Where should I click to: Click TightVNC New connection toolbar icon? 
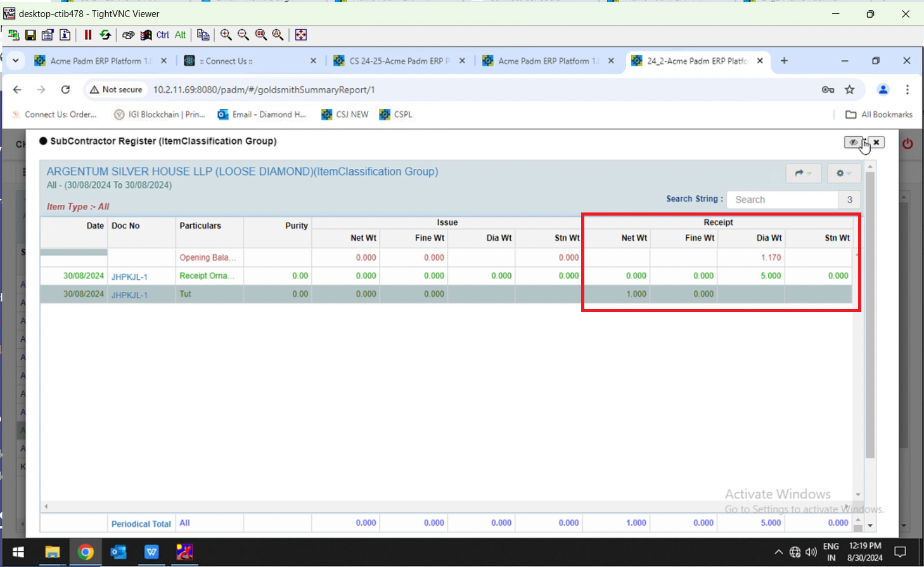pyautogui.click(x=13, y=35)
